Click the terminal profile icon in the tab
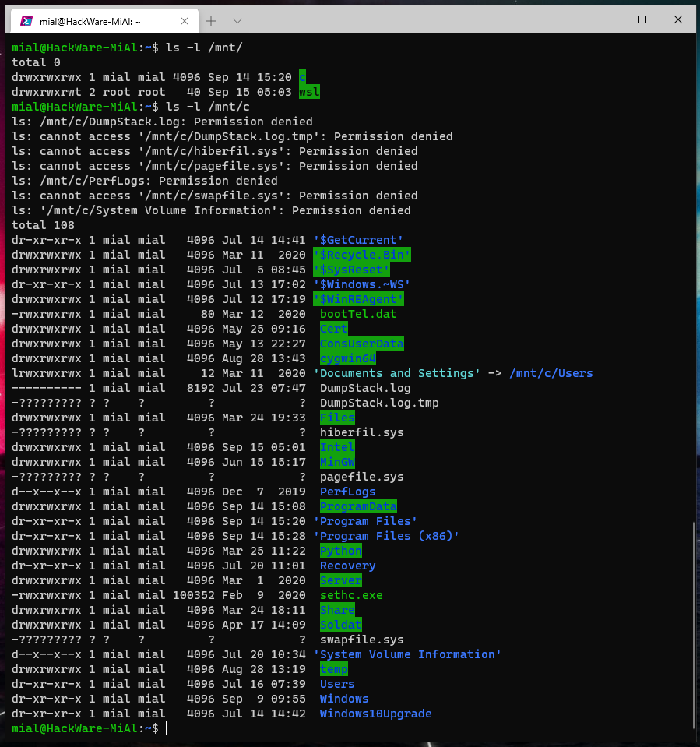The image size is (700, 747). (x=26, y=21)
